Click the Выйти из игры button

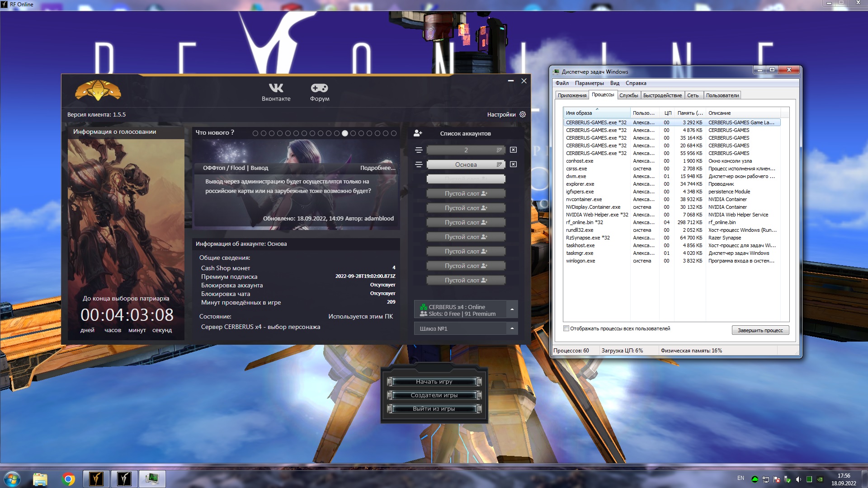coord(434,409)
